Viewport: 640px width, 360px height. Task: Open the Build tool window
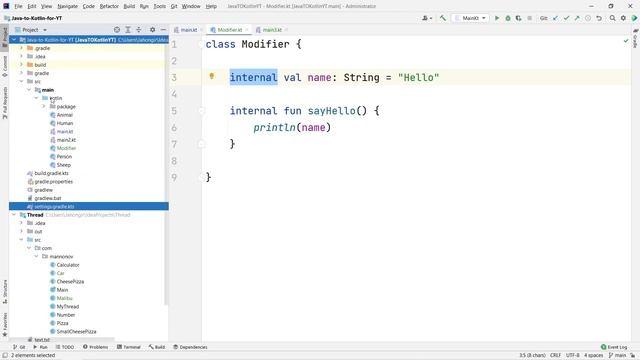[157, 347]
